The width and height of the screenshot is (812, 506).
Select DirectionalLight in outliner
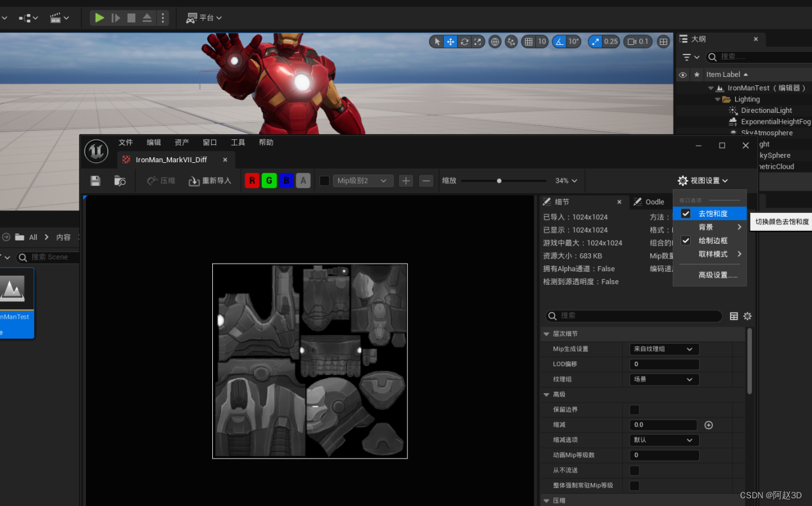766,110
